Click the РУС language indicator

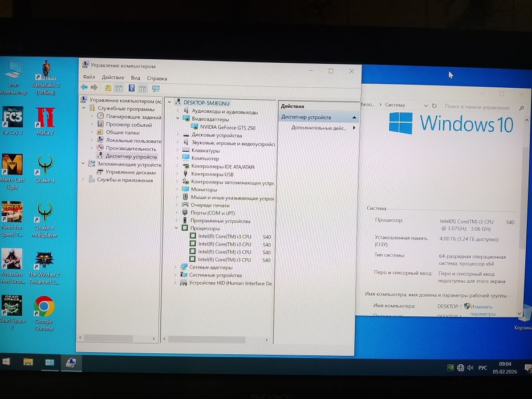tap(483, 368)
